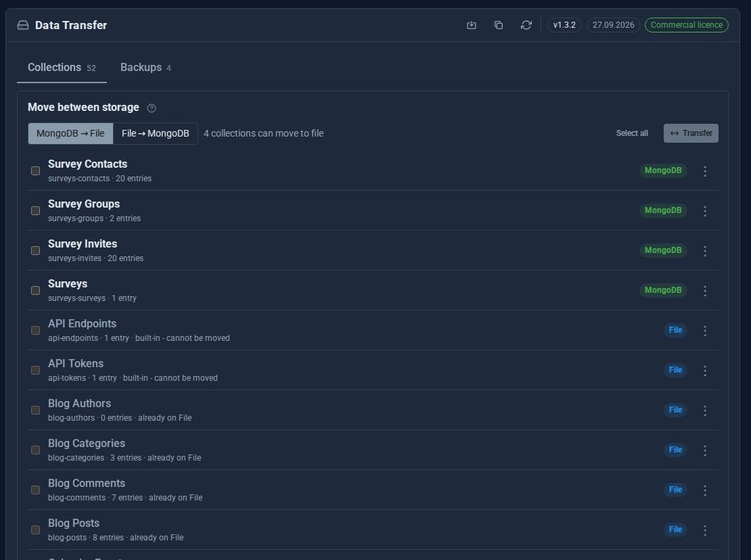Open the more menu for API Tokens
751x560 pixels.
(705, 371)
